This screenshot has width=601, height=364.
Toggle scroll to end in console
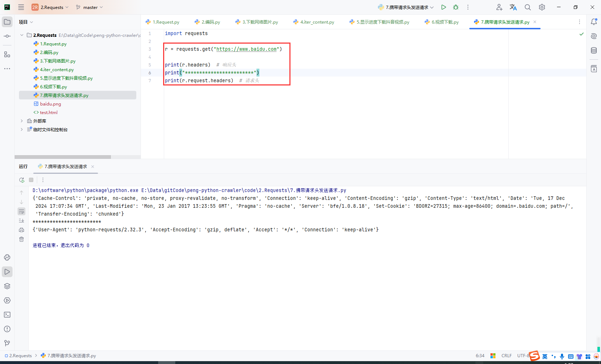(x=21, y=221)
